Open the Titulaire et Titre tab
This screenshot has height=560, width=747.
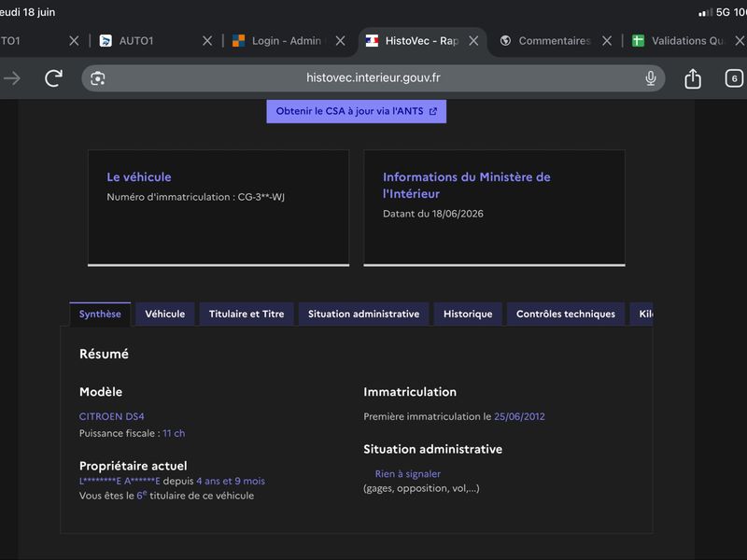(x=247, y=315)
